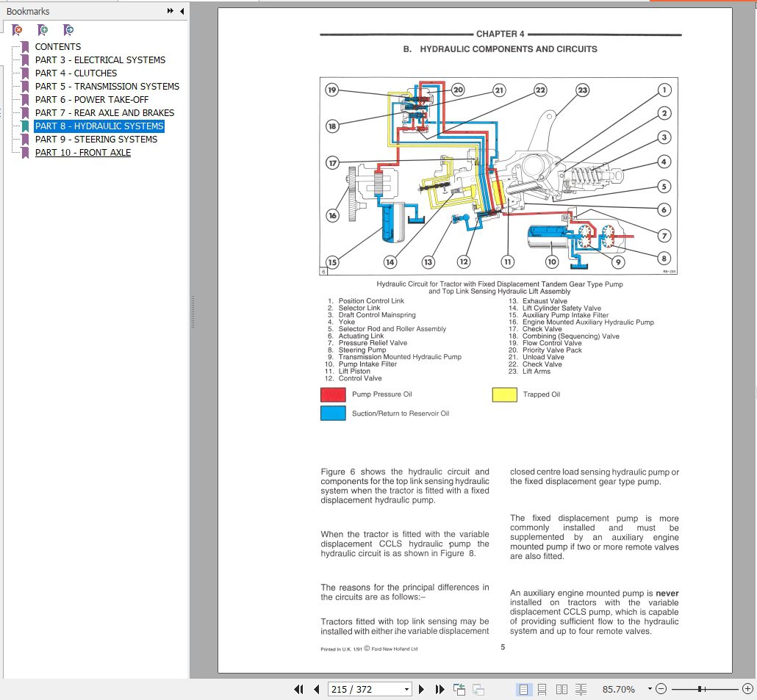Viewport: 757px width, 700px height.
Task: Open PART 10 - FRONT AXLE bookmark link
Action: [x=83, y=153]
